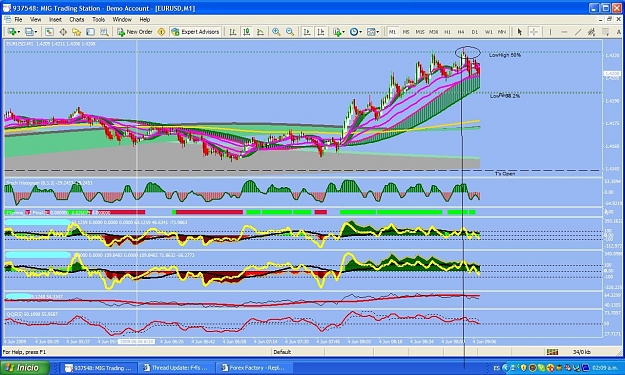Open the Templates icon
Screen dimensions: 625x375
click(x=371, y=32)
